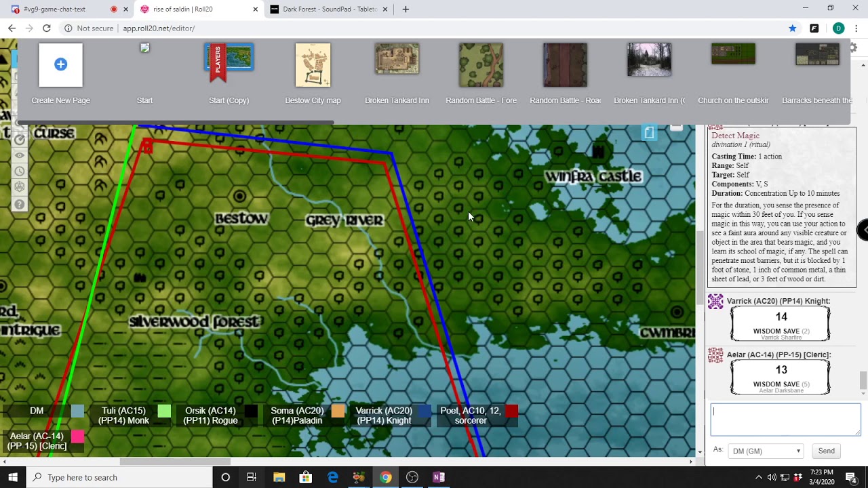Click the Windows taskbar search box

pos(121,477)
